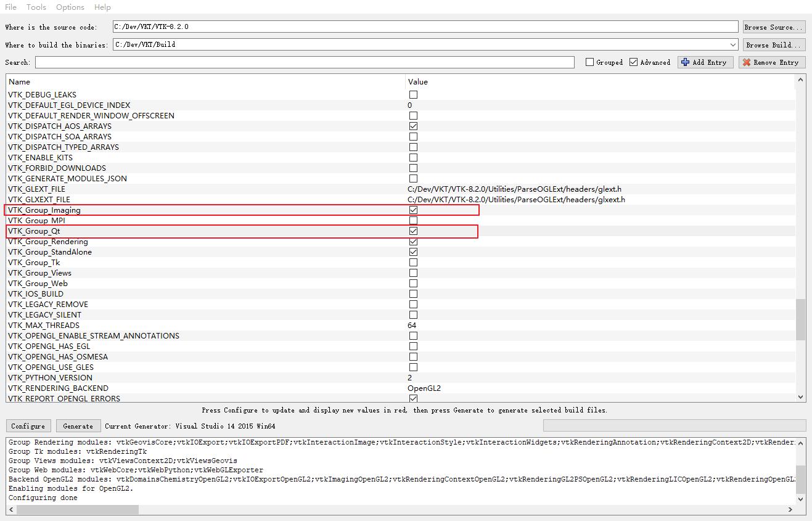Check VTK_LEGACY_REMOVE option
This screenshot has height=521, width=812.
click(413, 305)
